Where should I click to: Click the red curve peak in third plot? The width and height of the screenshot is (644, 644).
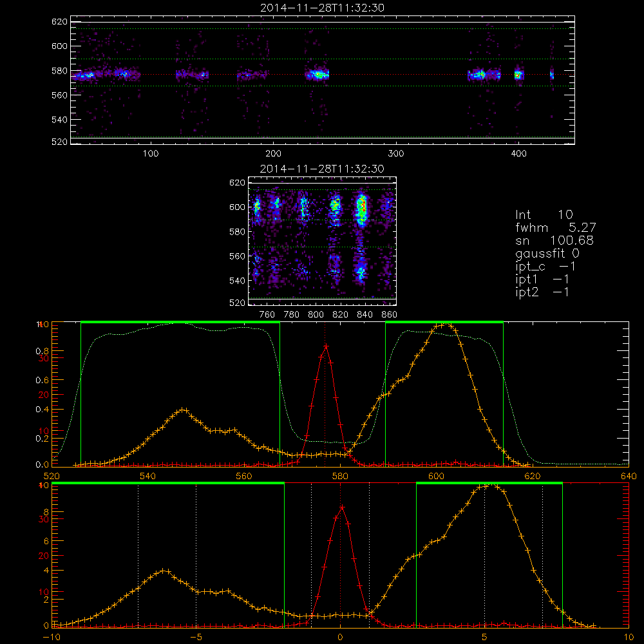[326, 346]
